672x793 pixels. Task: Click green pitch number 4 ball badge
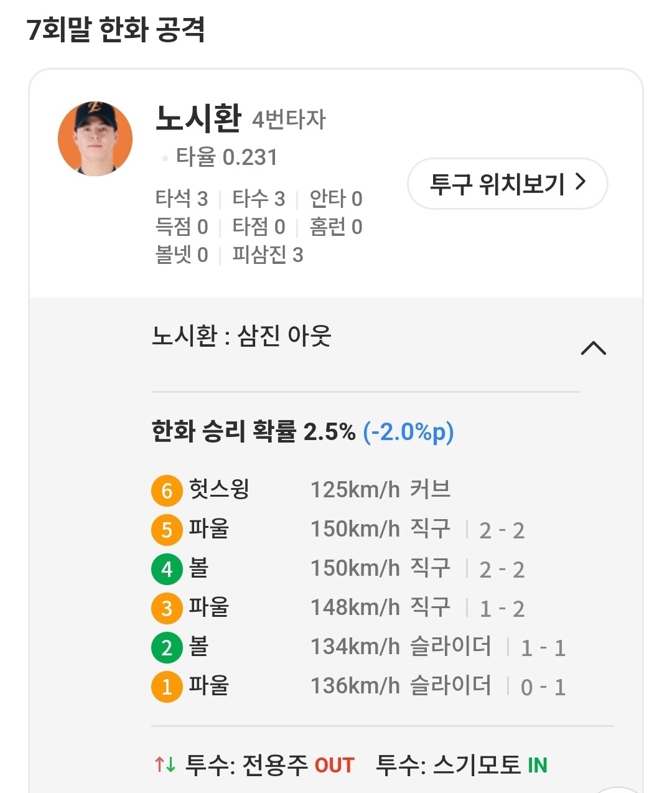(166, 569)
